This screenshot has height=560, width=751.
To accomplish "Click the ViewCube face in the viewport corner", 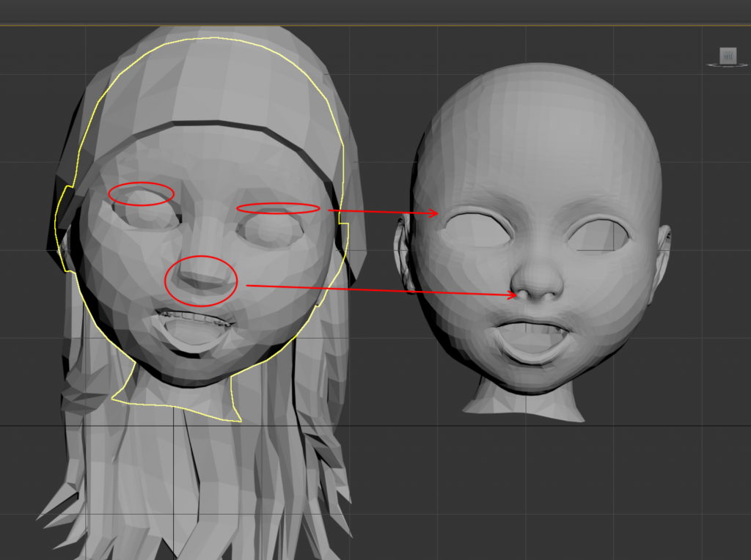I will (728, 55).
